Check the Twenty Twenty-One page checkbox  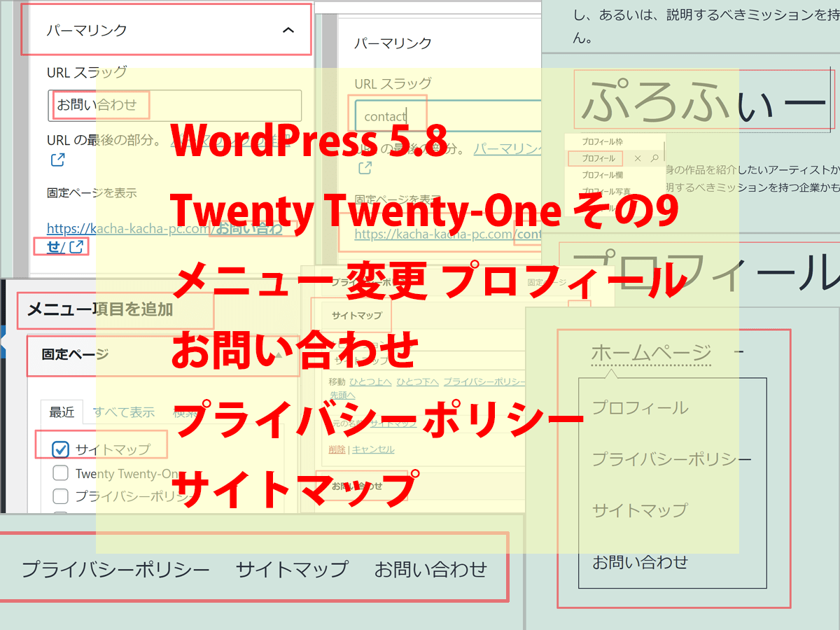(61, 473)
